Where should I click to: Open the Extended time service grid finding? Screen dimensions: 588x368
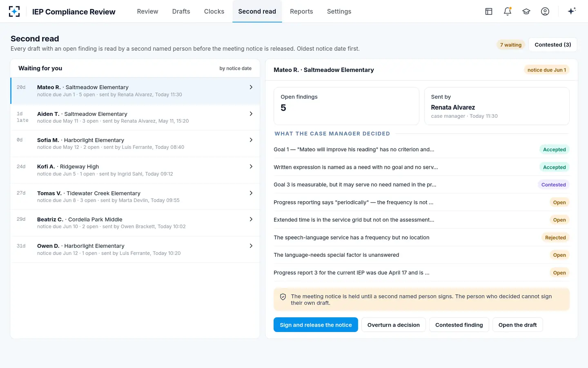coord(421,220)
